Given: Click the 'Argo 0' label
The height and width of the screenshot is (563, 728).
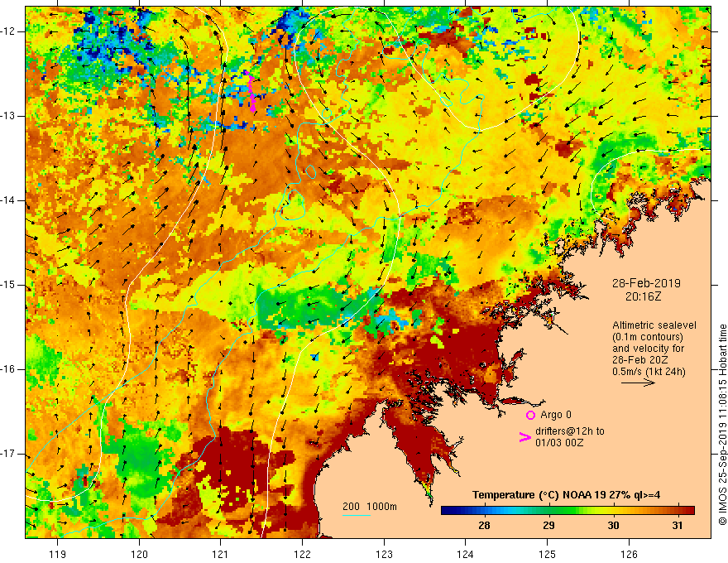Looking at the screenshot, I should click(556, 415).
